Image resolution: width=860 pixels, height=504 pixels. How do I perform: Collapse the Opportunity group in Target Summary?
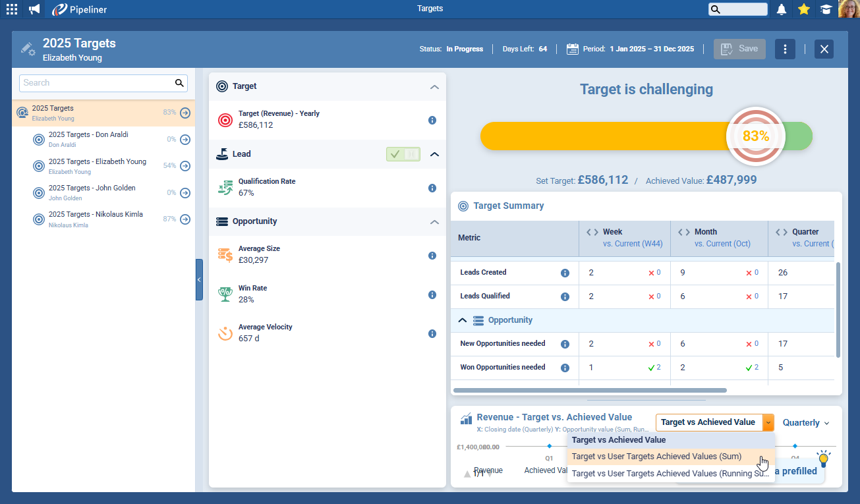pos(463,320)
